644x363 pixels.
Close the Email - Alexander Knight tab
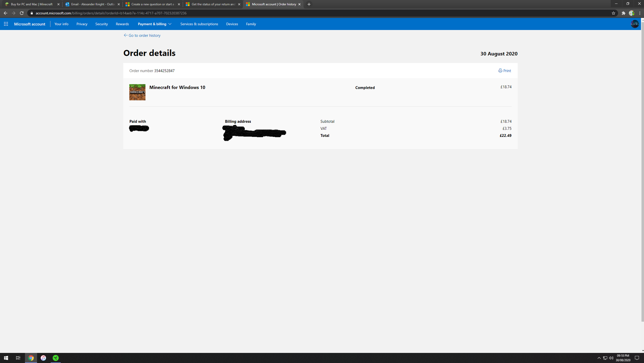click(118, 4)
